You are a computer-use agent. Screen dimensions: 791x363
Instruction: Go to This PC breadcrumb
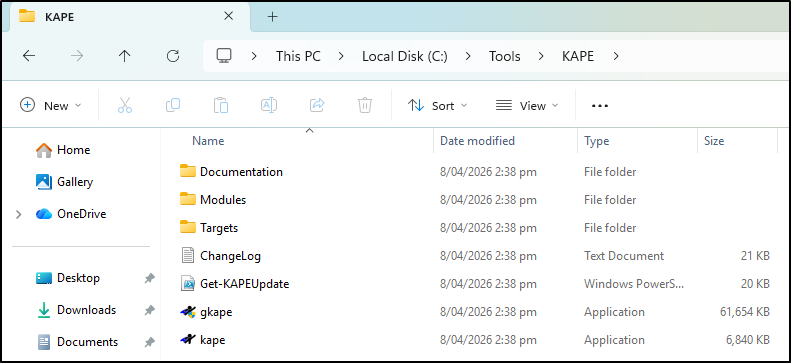click(x=298, y=56)
